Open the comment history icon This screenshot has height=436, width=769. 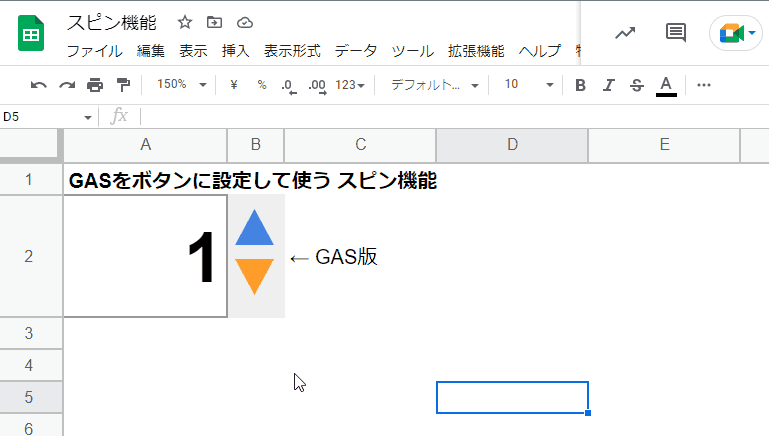676,33
